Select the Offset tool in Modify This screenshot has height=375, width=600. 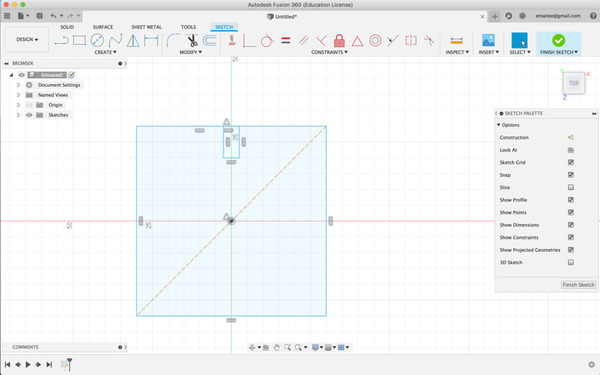(209, 40)
